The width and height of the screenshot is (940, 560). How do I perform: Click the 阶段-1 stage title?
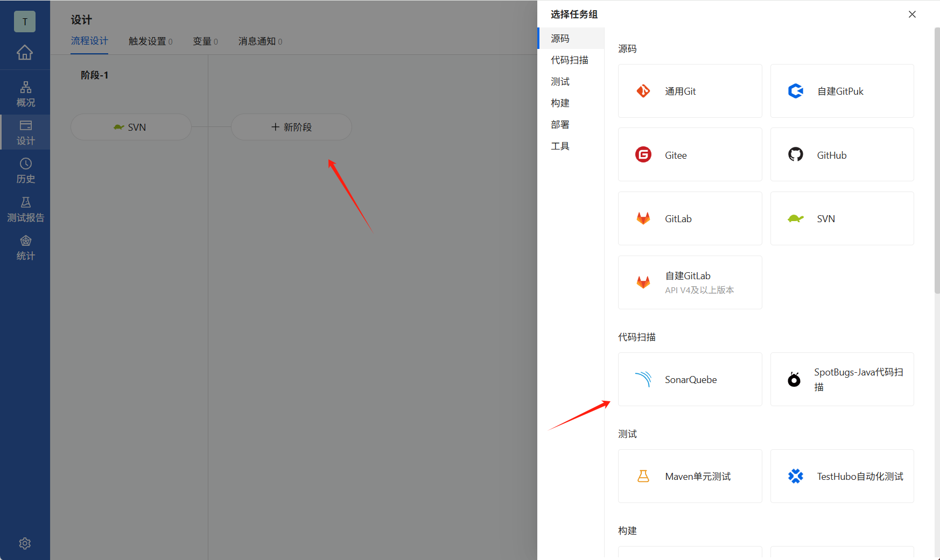(x=94, y=75)
